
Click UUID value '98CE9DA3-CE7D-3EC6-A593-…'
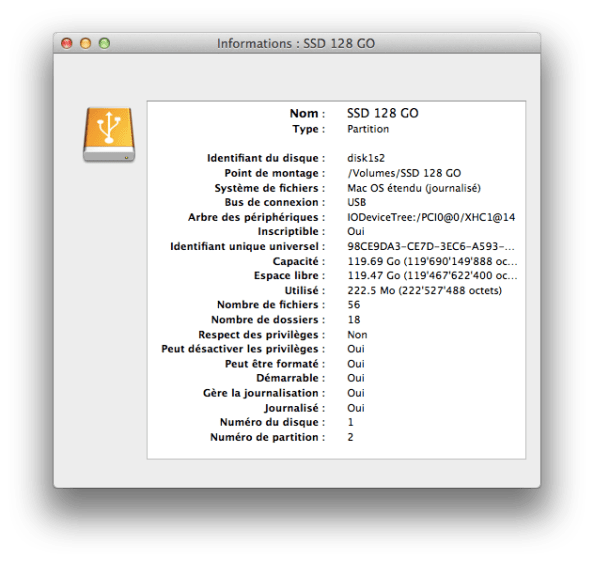[431, 247]
